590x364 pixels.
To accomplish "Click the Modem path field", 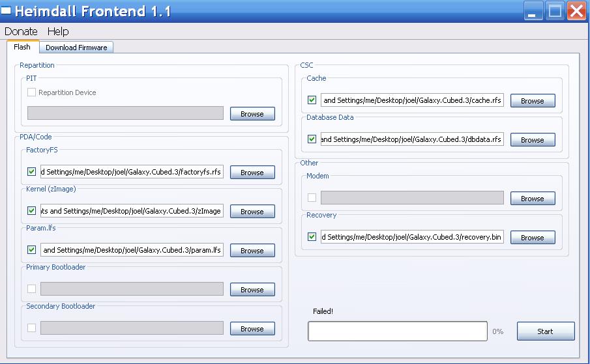I will click(x=412, y=197).
